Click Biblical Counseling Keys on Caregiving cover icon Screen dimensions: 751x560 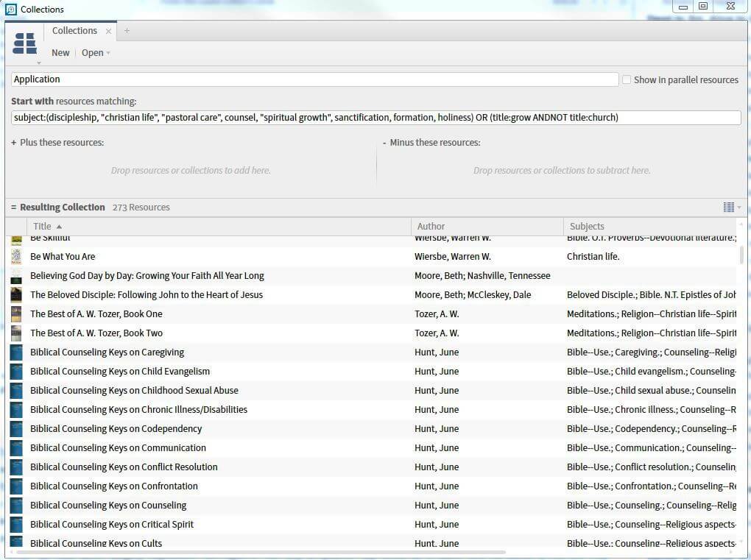[16, 352]
